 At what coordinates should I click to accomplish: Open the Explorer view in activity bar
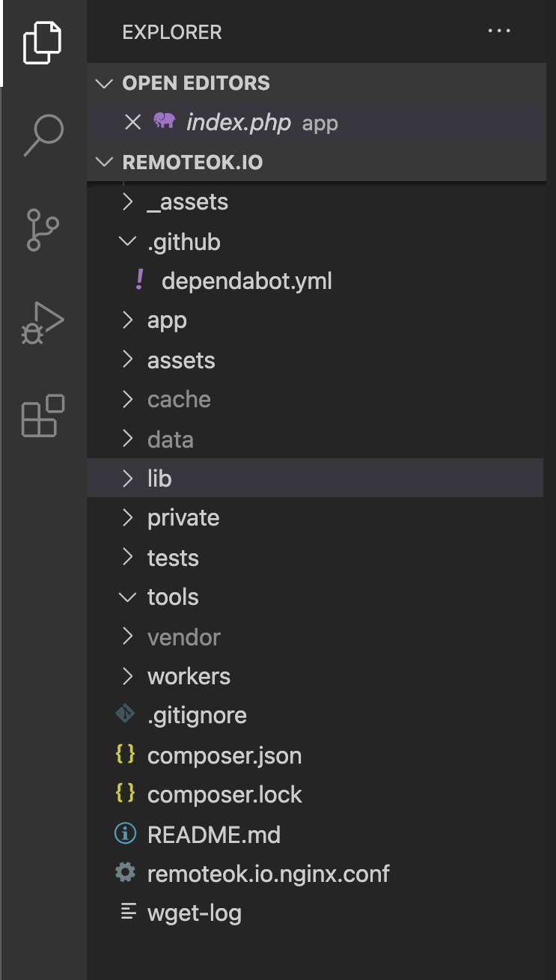(42, 42)
